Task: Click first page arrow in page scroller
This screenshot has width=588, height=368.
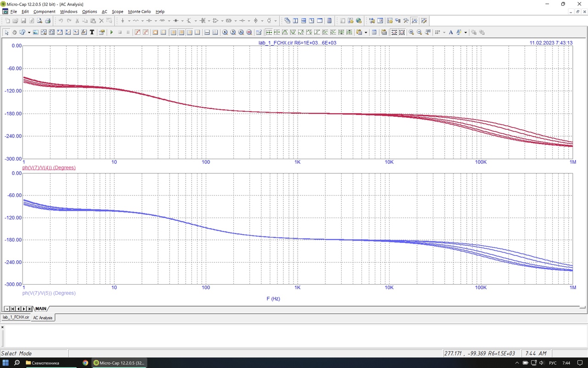Action: [12, 309]
